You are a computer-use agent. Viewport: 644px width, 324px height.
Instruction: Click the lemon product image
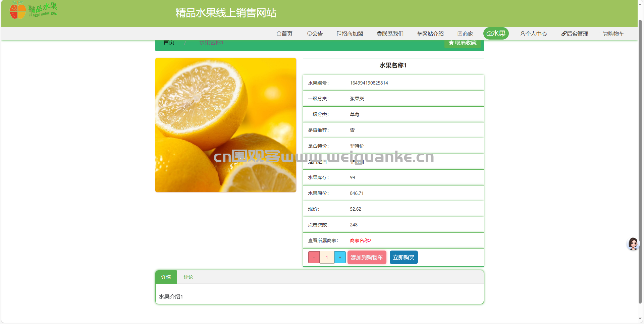click(226, 125)
